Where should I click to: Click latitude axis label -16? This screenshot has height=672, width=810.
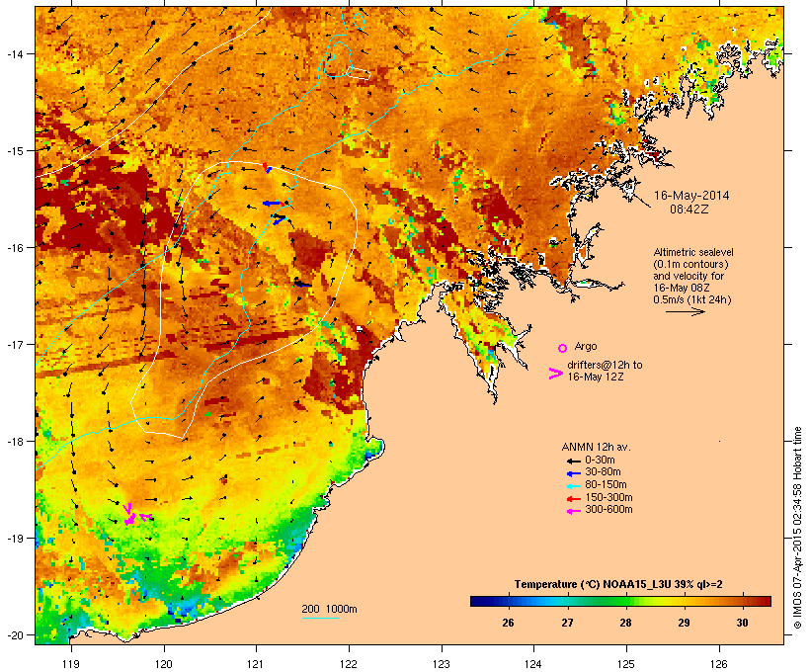15,248
